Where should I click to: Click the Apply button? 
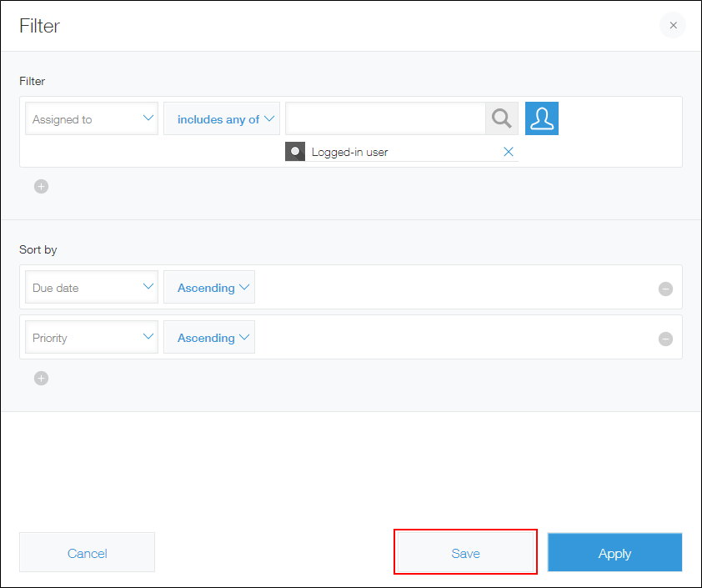coord(614,552)
